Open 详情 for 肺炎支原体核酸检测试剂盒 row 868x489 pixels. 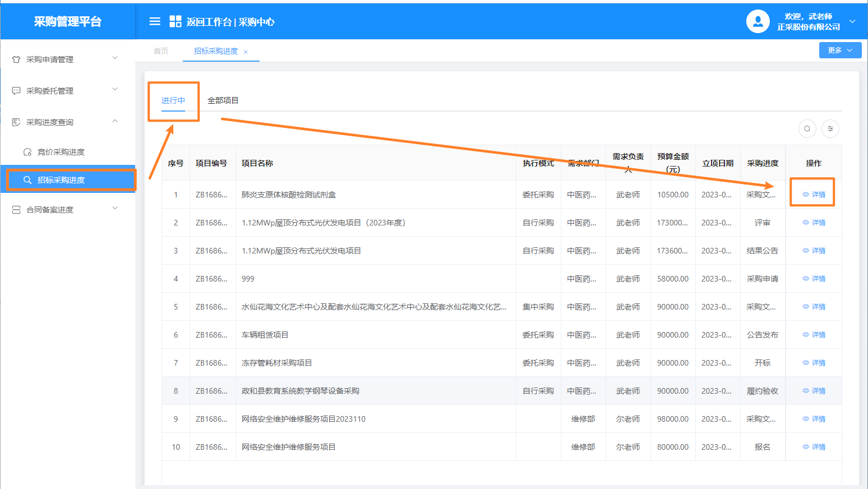coord(814,195)
